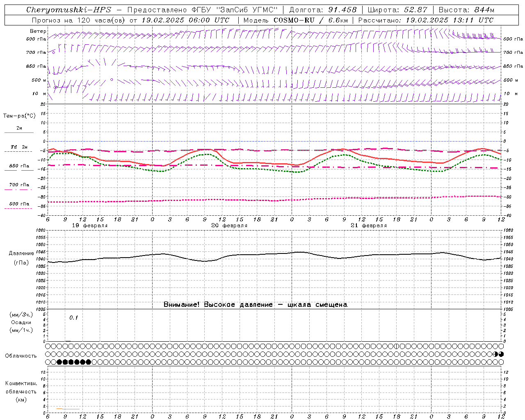Click the Давление pressure label
Image resolution: width=525 pixels, height=420 pixels.
click(21, 253)
